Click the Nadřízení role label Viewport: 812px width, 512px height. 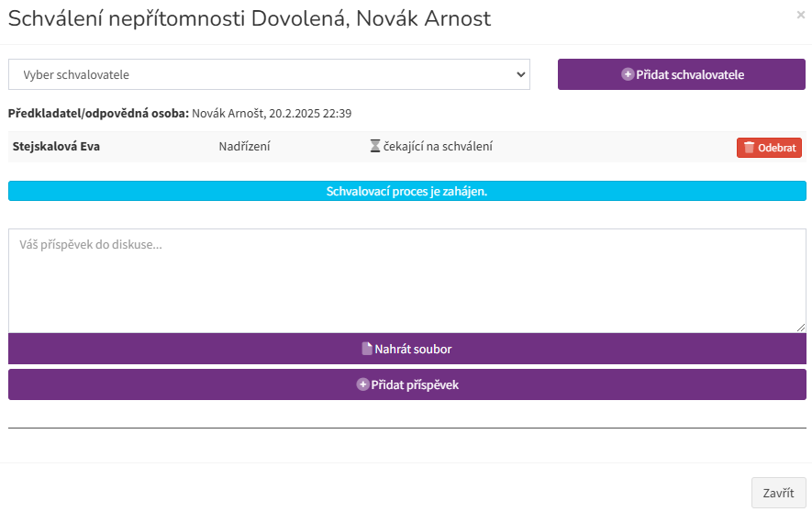coord(244,147)
